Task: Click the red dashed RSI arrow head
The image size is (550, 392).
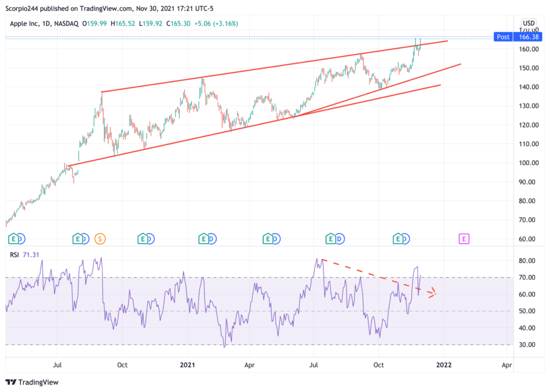Action: point(433,294)
